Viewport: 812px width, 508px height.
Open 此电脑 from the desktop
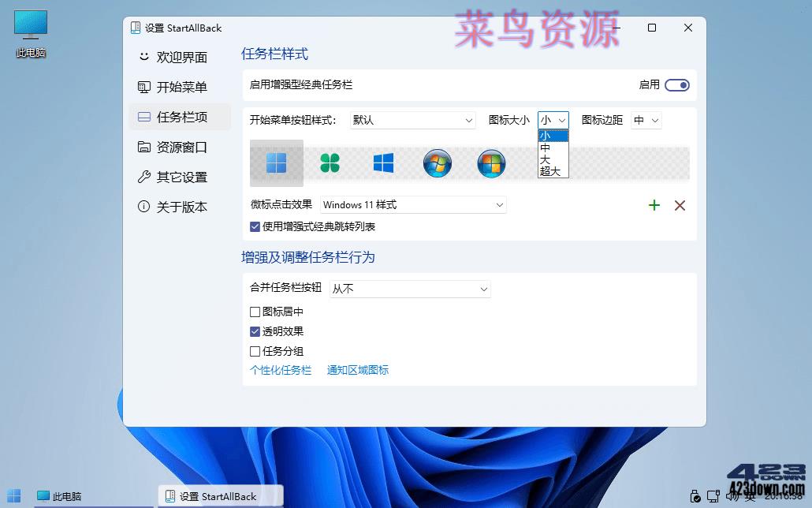tap(29, 32)
